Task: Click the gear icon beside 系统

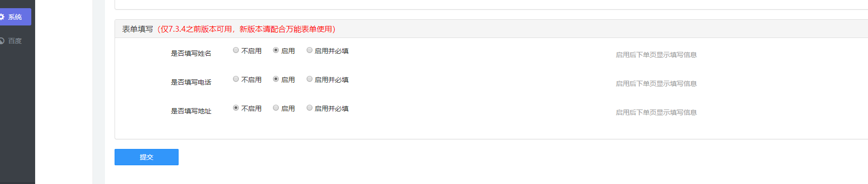Action: pyautogui.click(x=2, y=17)
